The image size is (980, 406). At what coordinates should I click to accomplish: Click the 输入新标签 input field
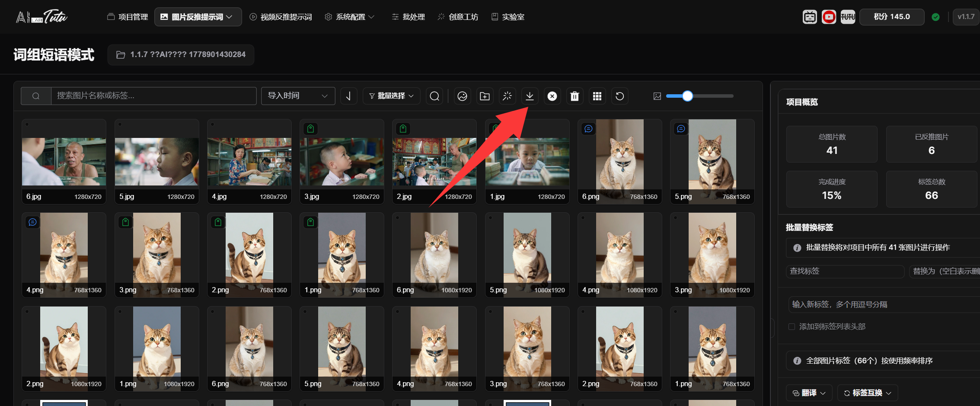(884, 304)
